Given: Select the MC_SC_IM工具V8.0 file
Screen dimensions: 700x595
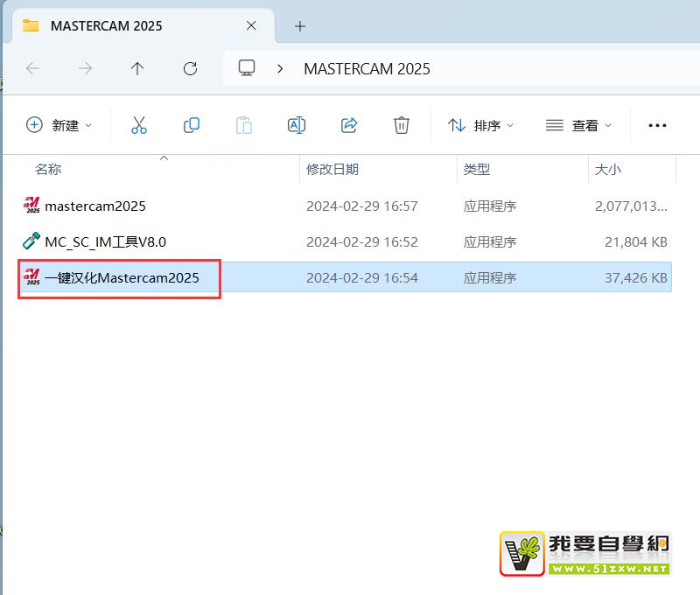Looking at the screenshot, I should (105, 241).
